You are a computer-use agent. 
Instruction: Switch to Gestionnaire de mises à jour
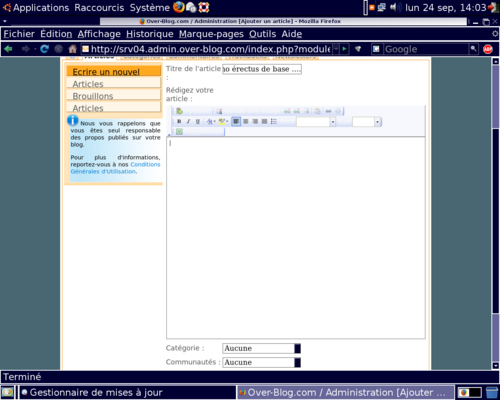click(127, 392)
